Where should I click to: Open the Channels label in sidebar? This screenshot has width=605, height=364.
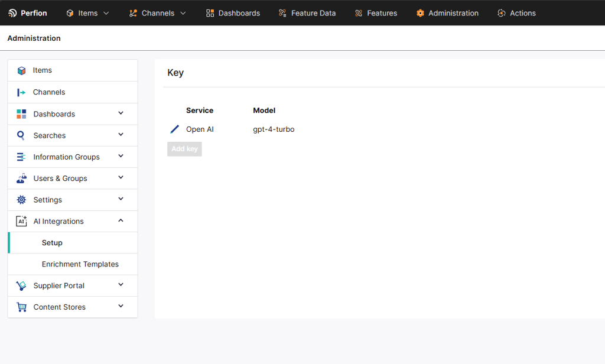(x=49, y=92)
